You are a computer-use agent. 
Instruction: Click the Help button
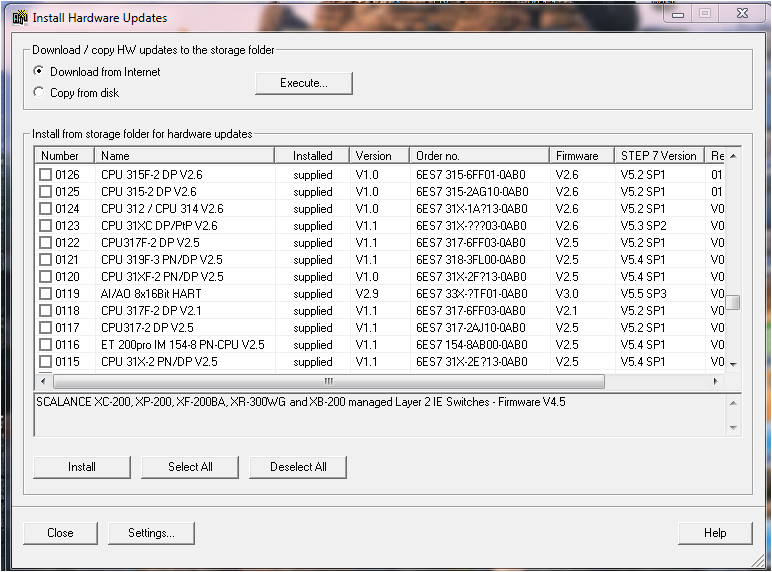(715, 533)
